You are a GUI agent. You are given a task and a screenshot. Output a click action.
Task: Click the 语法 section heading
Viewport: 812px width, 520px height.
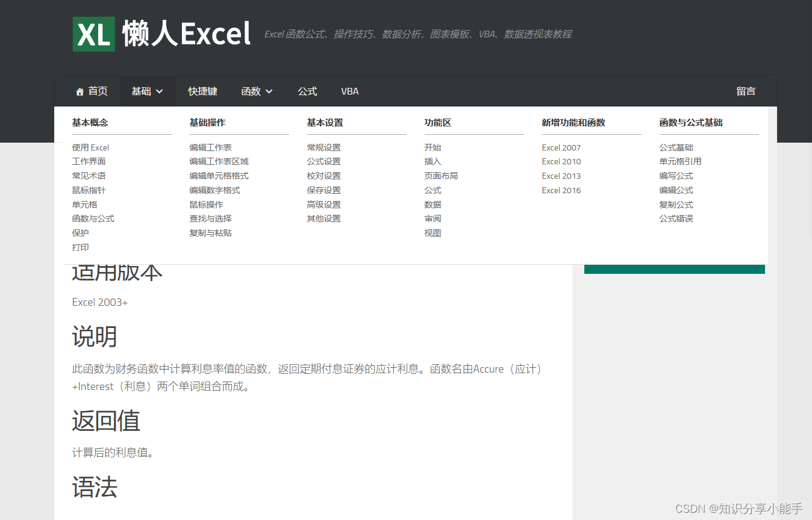pos(95,487)
